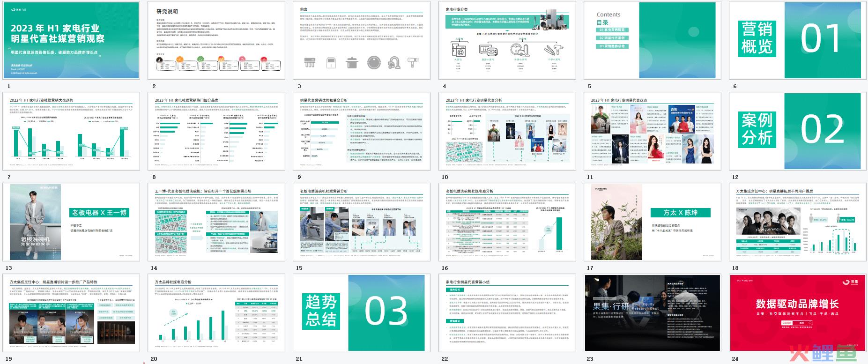Select the red 数据驱动品牌增长 slide
868x364 pixels.
798,313
